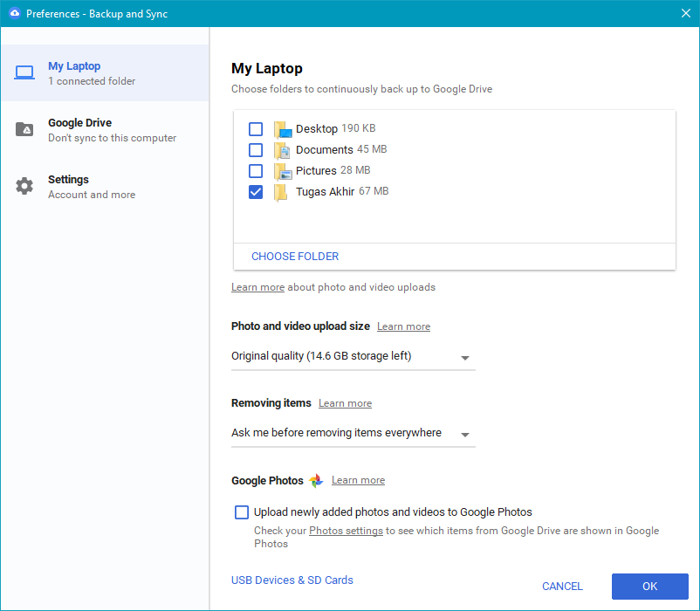Open Learn more about photo and video uploads
The height and width of the screenshot is (611, 700).
pos(257,287)
